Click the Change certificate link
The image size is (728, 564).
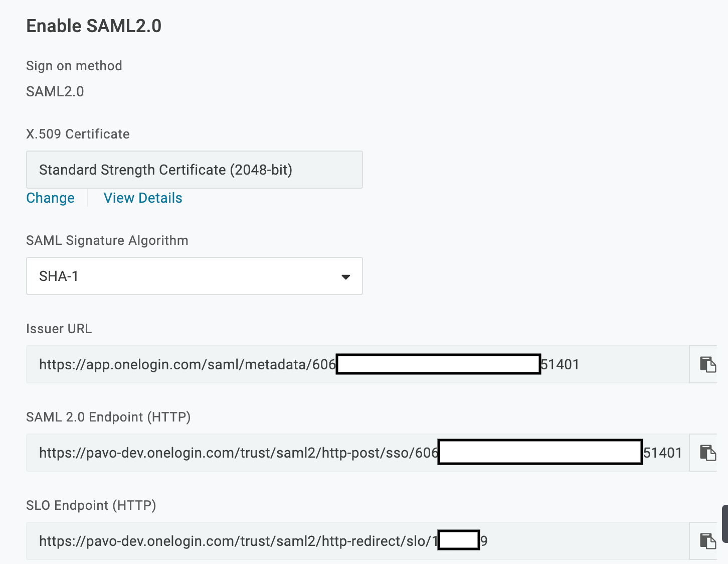50,198
